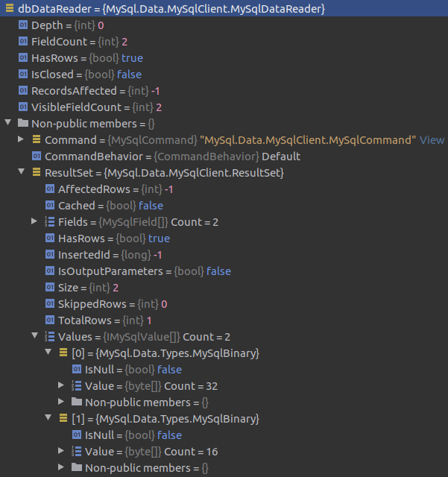Click the field icon next to SkippedRows

pos(50,303)
